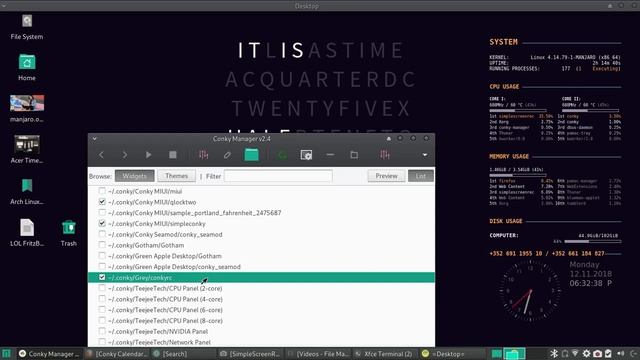Switch to [SimpleScreenR... taskbar entry
This screenshot has width=640, height=360.
pos(250,353)
